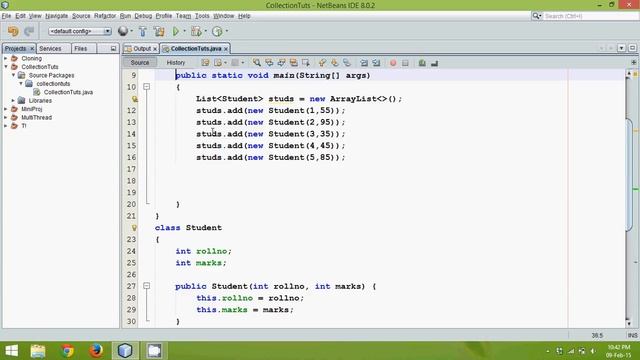The height and width of the screenshot is (360, 640).
Task: Click the Clean and Build Project icon
Action: click(x=159, y=31)
